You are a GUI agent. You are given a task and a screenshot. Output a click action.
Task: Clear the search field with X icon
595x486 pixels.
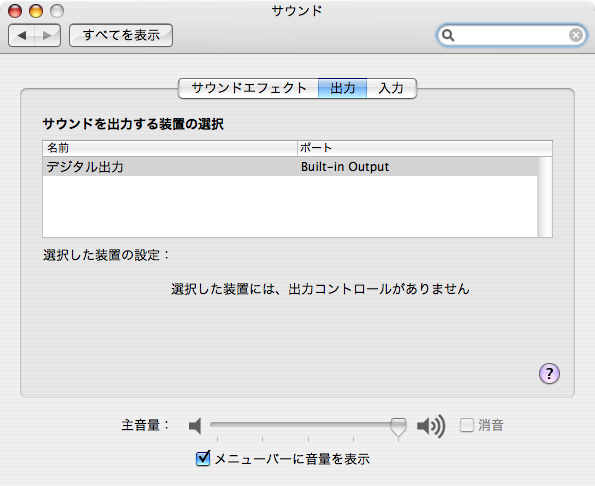576,35
